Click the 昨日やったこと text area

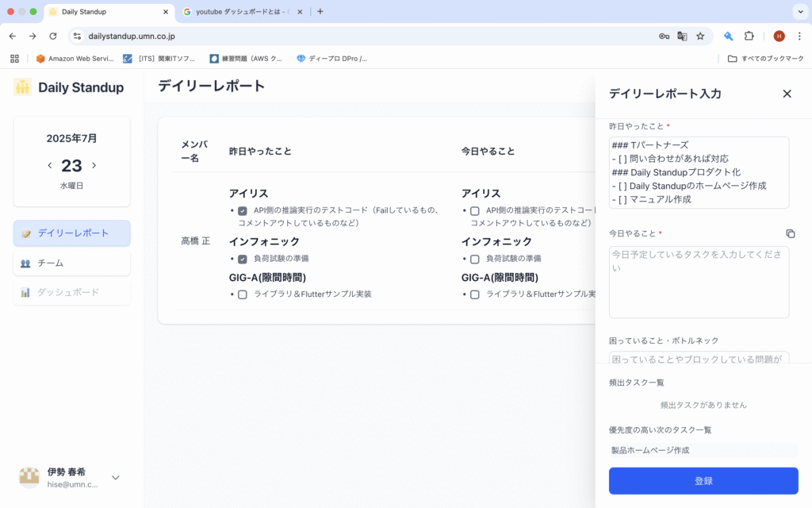click(699, 172)
